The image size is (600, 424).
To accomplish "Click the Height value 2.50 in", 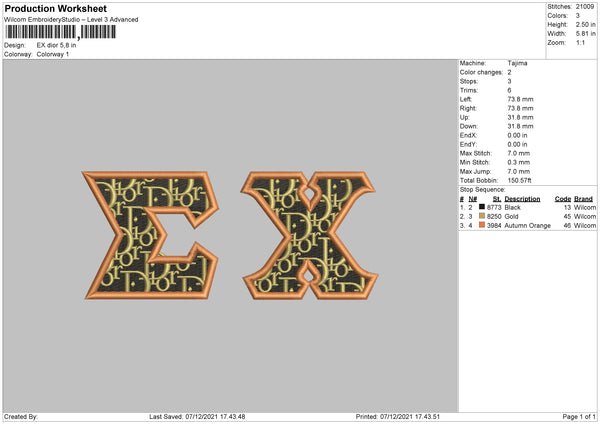I will (x=586, y=24).
